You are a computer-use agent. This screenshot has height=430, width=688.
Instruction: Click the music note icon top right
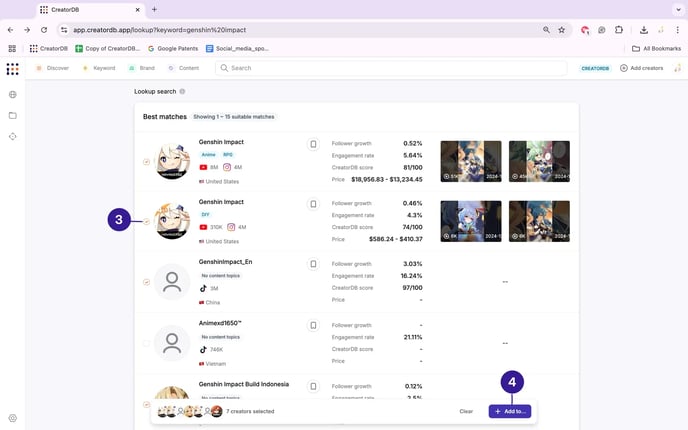point(677,68)
